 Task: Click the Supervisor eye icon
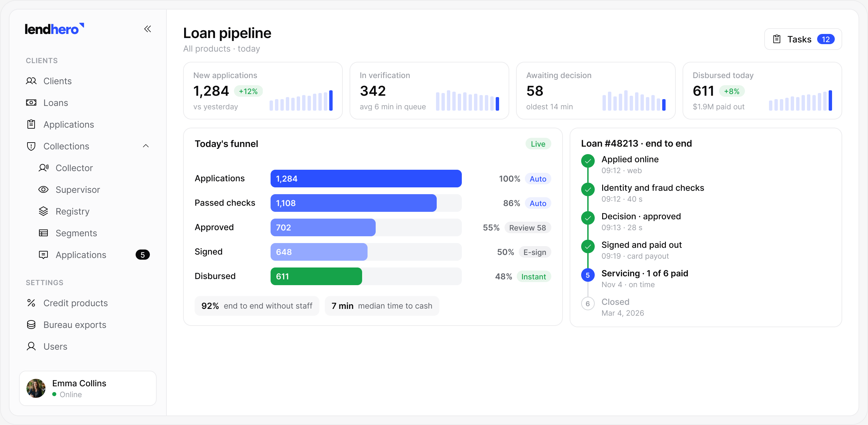(x=43, y=190)
